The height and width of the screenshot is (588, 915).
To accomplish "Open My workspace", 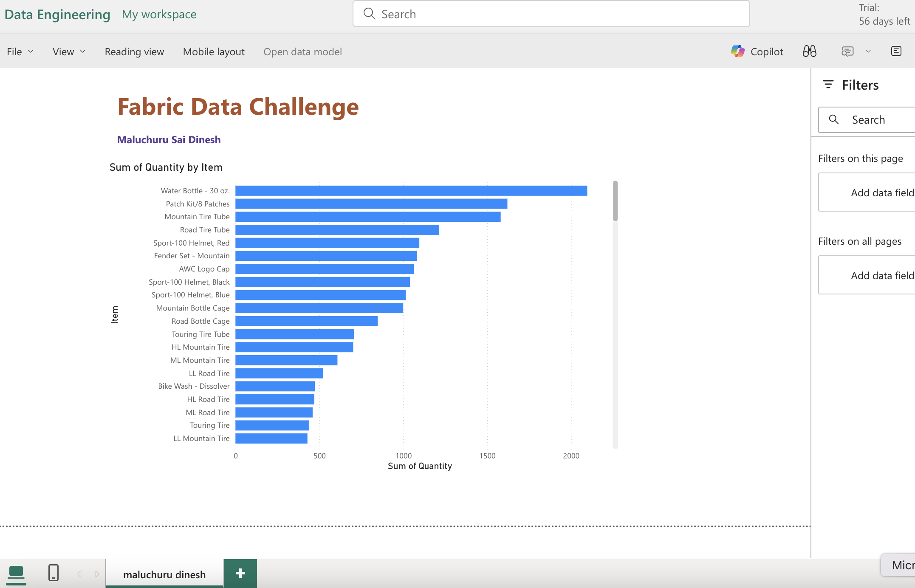I will pos(159,14).
